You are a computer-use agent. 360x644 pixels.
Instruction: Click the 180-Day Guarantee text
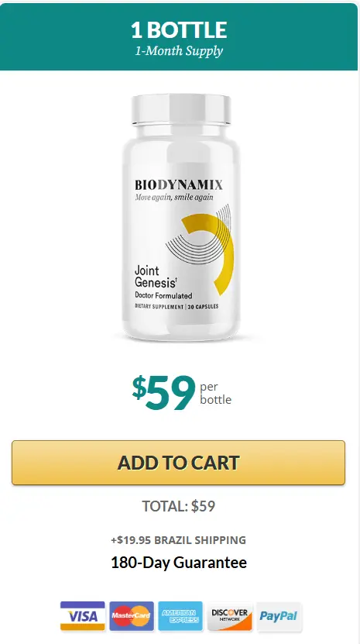pos(179,563)
